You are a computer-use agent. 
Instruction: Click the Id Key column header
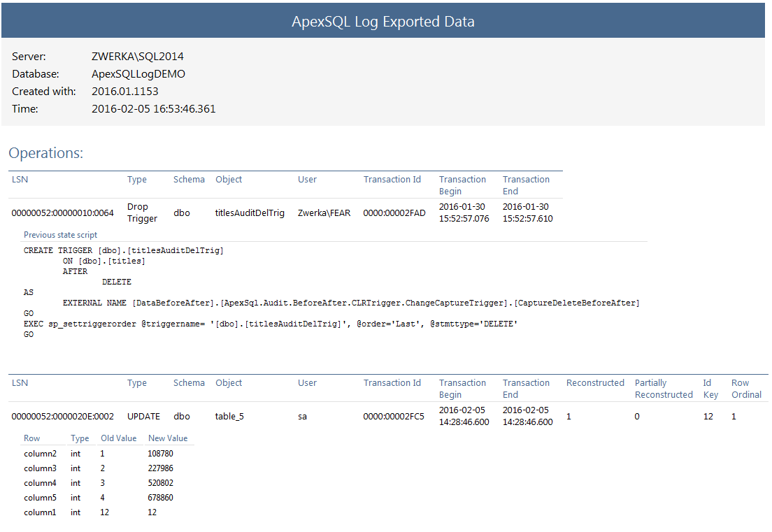pyautogui.click(x=710, y=389)
